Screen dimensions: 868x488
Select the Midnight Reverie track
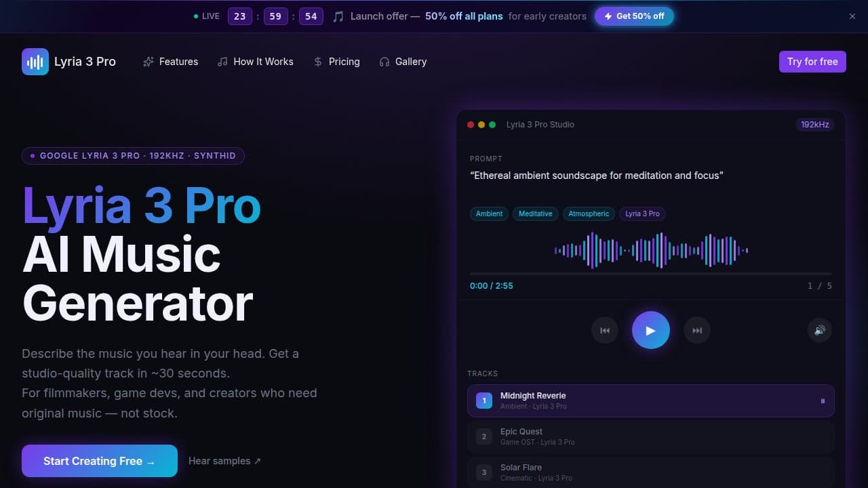(651, 401)
